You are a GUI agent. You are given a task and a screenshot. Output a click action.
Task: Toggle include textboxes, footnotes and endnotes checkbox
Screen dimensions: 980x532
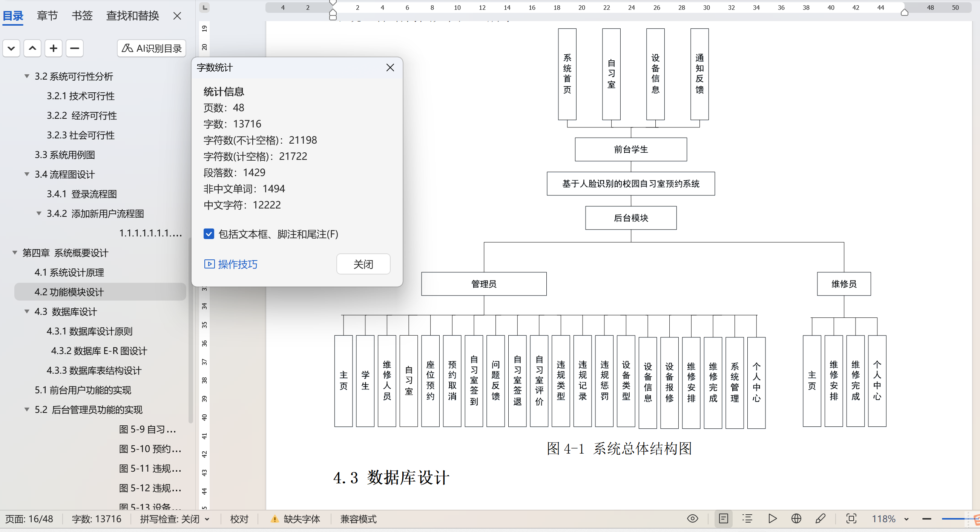pos(209,234)
